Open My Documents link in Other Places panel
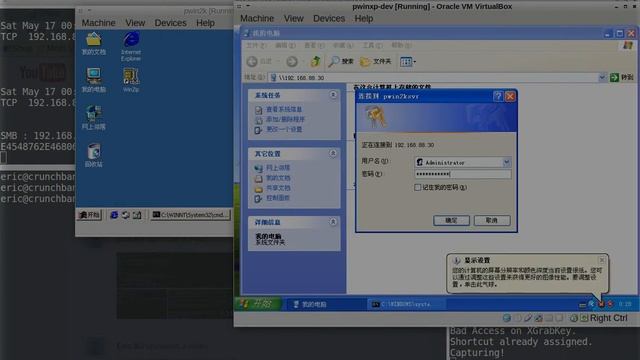 (278, 178)
